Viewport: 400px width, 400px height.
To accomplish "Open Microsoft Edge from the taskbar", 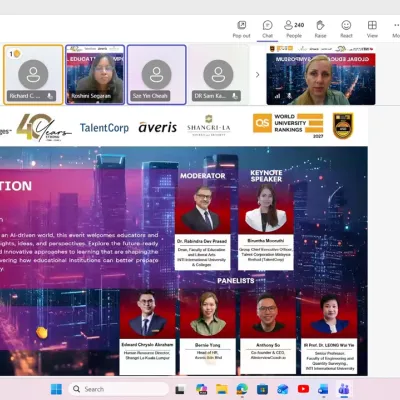I will 242,389.
